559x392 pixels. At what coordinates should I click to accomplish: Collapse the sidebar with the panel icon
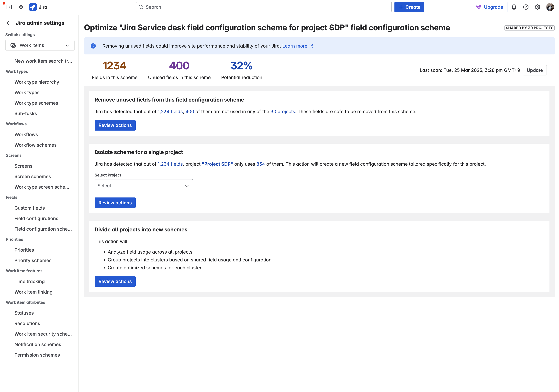click(x=9, y=7)
